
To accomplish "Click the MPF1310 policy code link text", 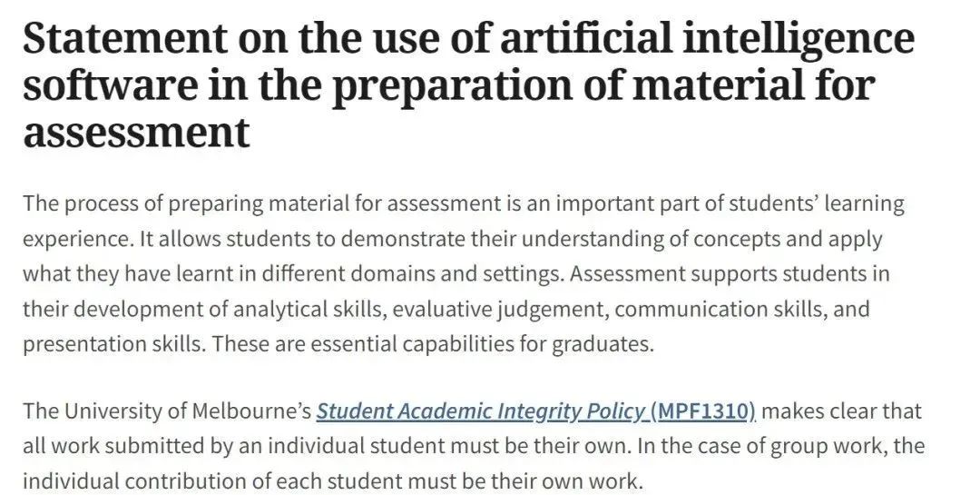I will [703, 411].
